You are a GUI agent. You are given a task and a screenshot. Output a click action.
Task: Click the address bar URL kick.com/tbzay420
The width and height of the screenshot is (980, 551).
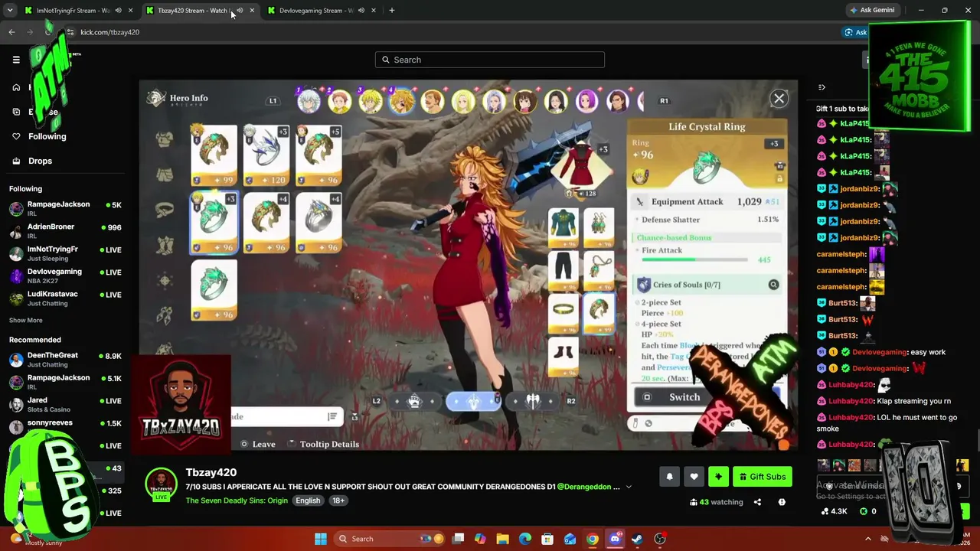coord(110,32)
